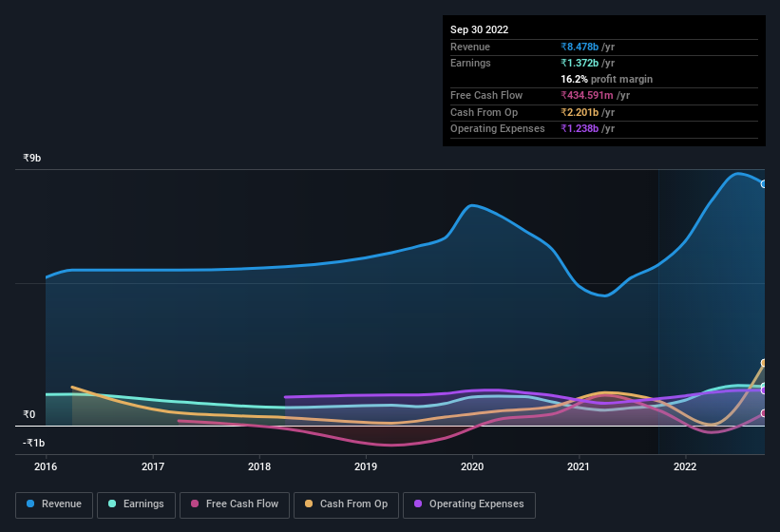Click the ₹434.591m free cash flow value
Image resolution: width=780 pixels, height=532 pixels.
[587, 95]
